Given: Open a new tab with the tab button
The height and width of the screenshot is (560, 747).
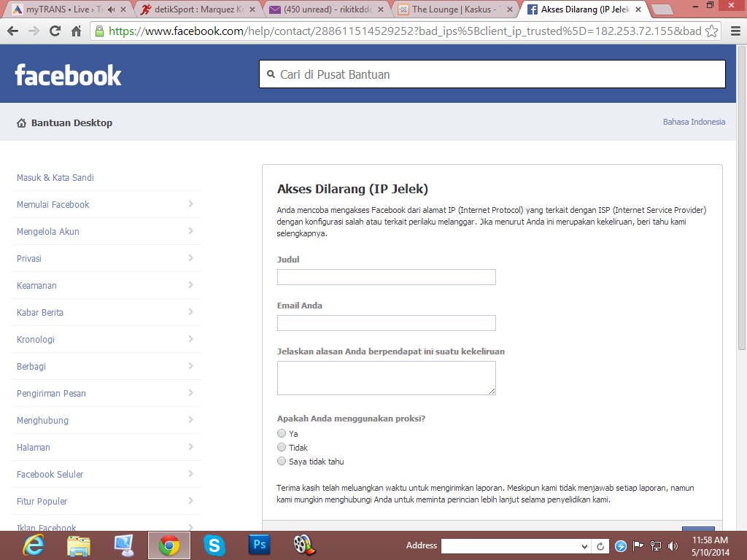Looking at the screenshot, I should tap(662, 9).
